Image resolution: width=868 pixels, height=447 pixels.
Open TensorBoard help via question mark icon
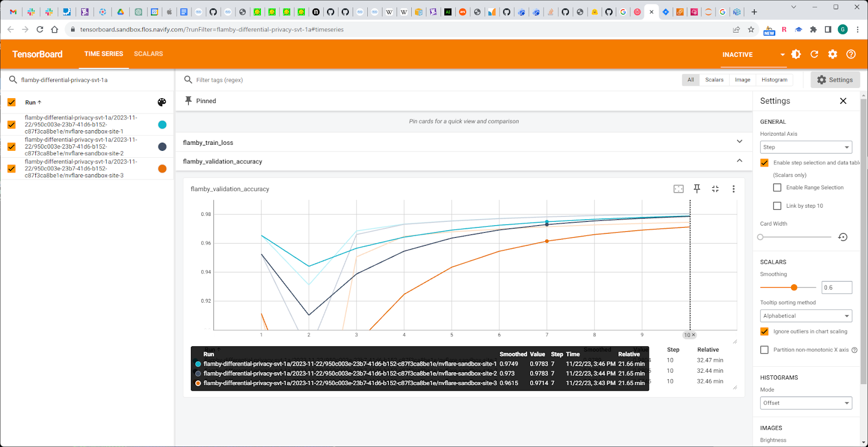point(851,54)
